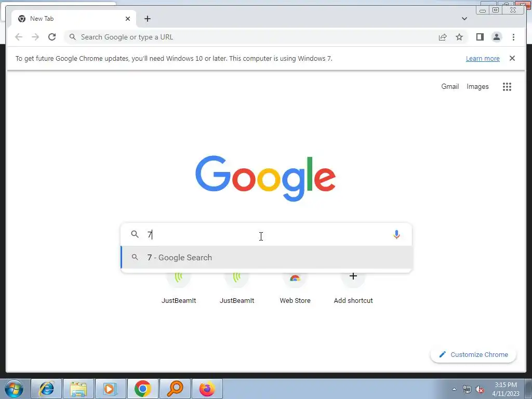Viewport: 532px width, 399px height.
Task: Launch Firefox from the taskbar
Action: 207,389
